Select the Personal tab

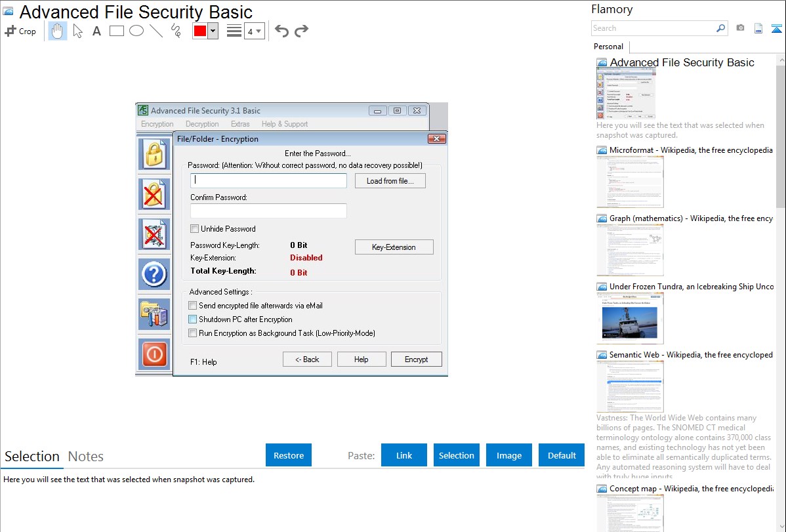coord(609,47)
